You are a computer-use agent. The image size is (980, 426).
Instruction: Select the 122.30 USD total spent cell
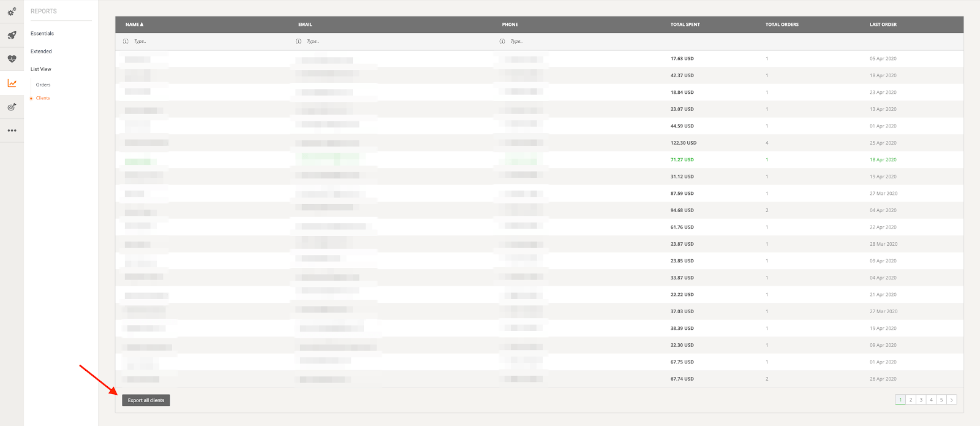[x=684, y=143]
